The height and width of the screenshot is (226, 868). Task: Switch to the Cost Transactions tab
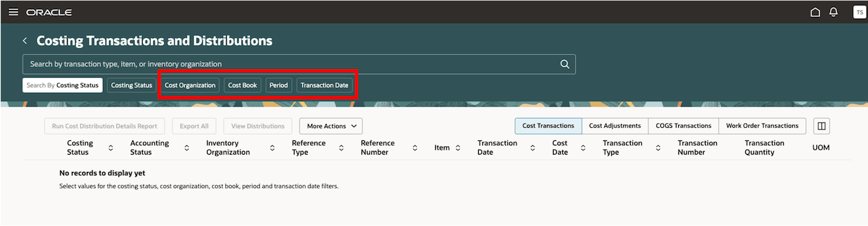click(548, 125)
